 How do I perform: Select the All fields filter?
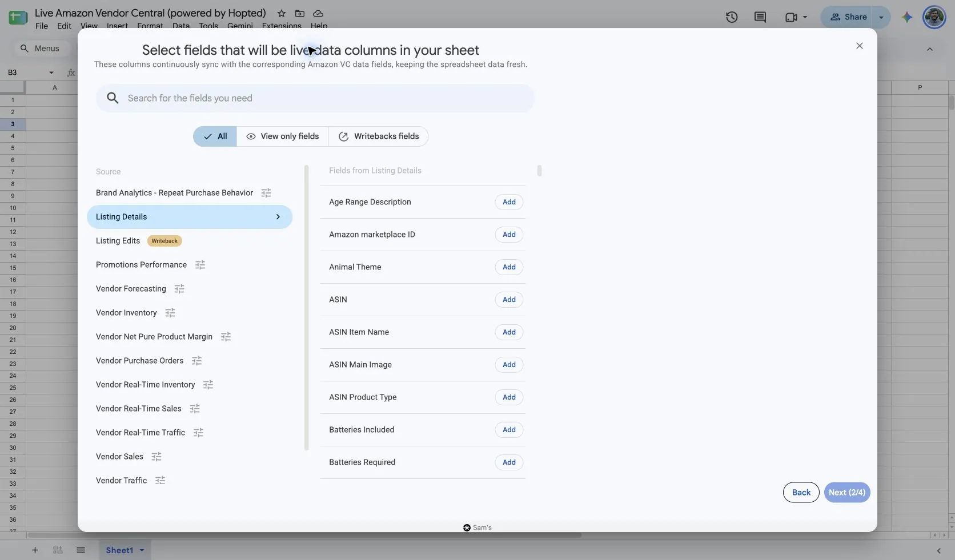point(215,136)
